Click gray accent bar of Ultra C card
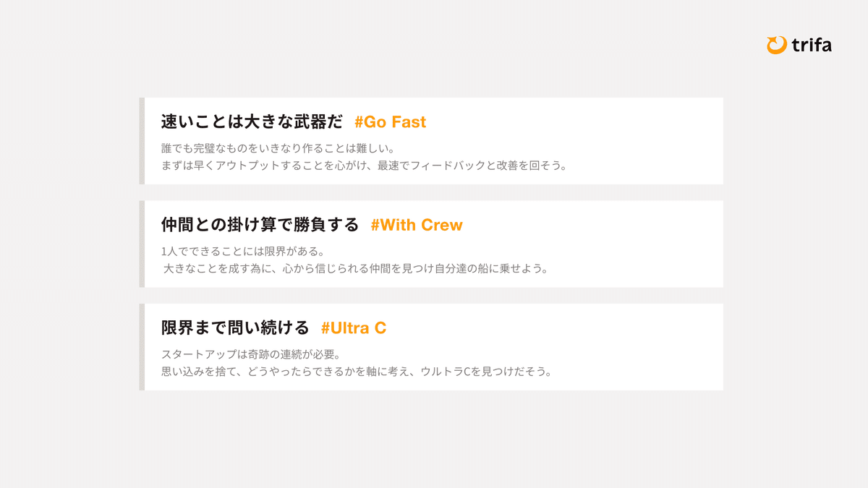The height and width of the screenshot is (488, 868). point(142,347)
